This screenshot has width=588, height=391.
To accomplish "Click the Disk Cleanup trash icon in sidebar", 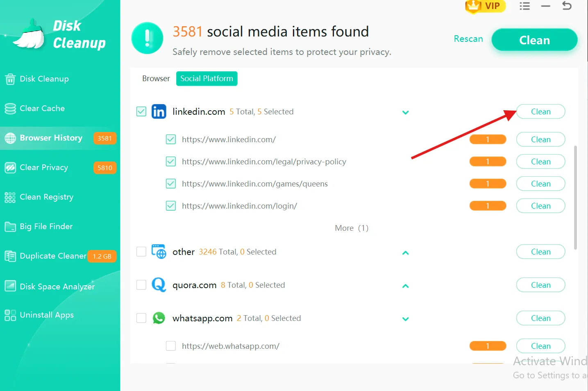I will tap(10, 79).
